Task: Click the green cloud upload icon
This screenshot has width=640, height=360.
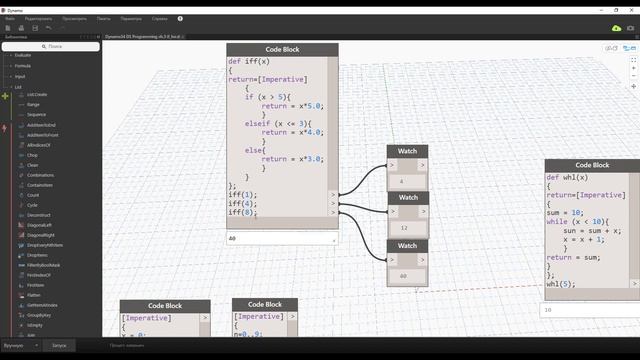Action: click(x=616, y=28)
